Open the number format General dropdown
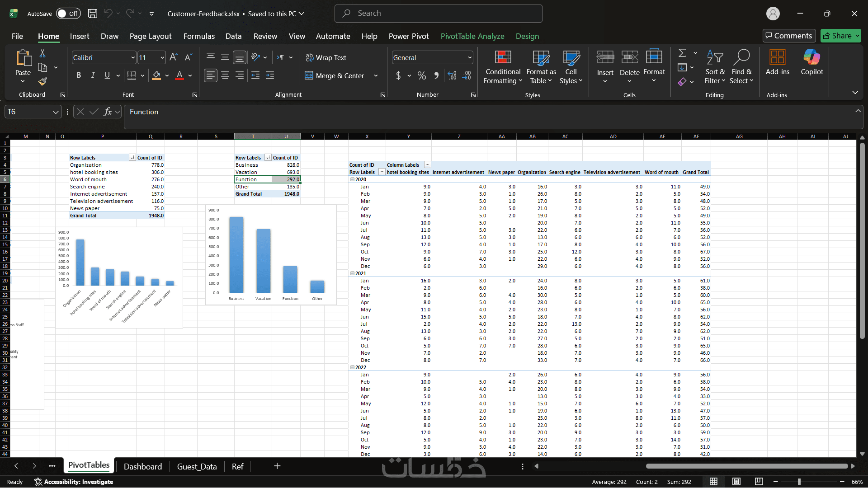The image size is (868, 488). pyautogui.click(x=470, y=57)
